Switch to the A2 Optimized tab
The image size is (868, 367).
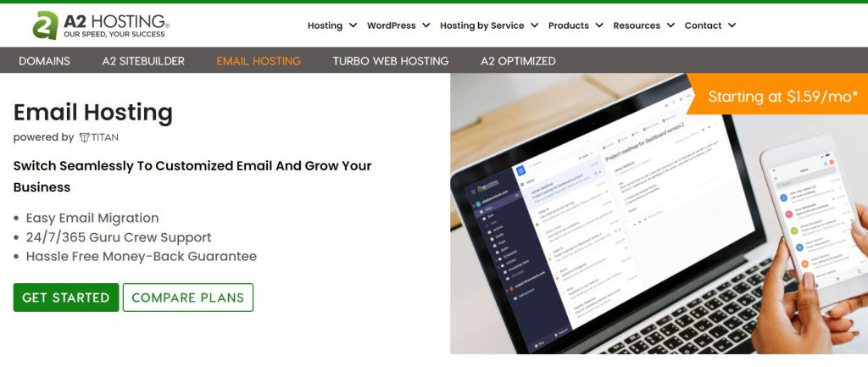coord(518,61)
